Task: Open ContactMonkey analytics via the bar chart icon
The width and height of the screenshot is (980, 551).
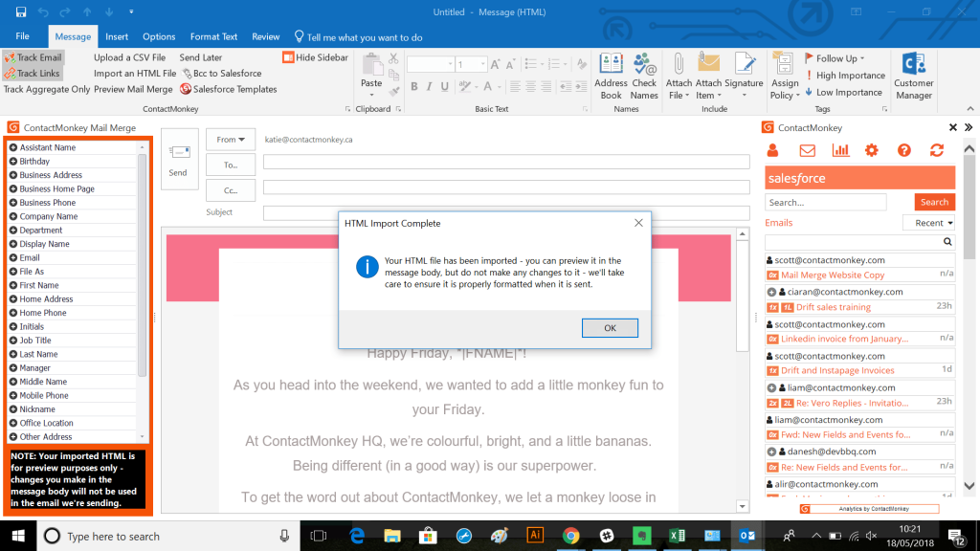Action: coord(839,150)
